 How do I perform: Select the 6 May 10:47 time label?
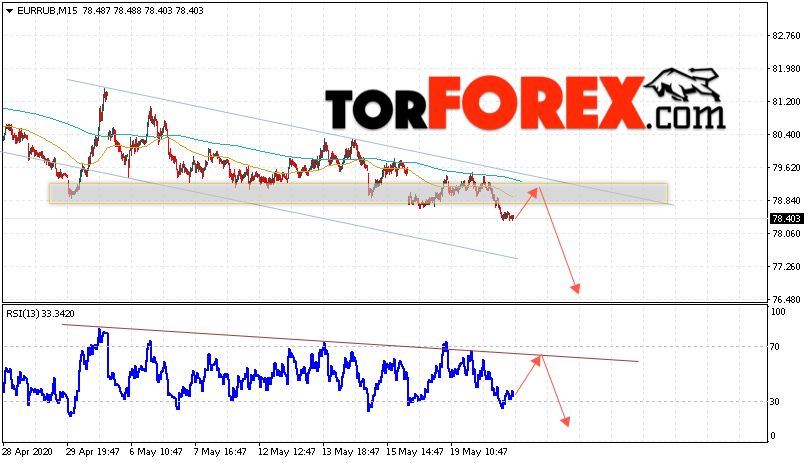pos(156,452)
